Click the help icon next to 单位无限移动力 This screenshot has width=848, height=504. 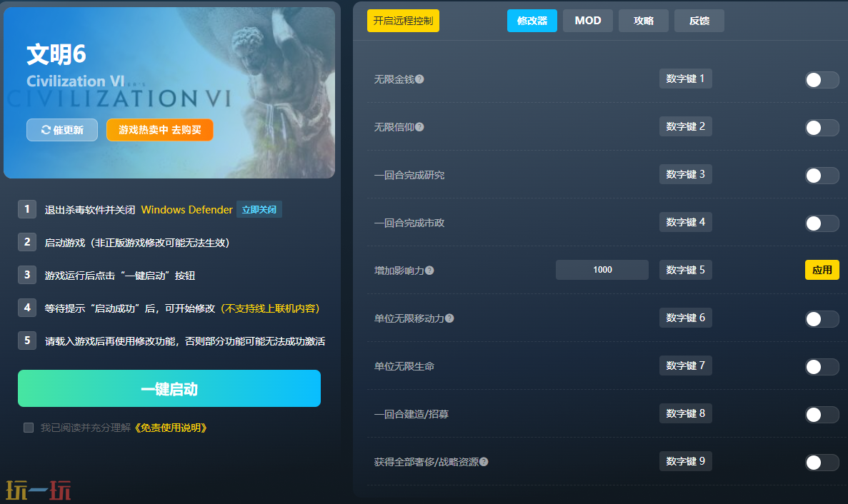coord(449,318)
